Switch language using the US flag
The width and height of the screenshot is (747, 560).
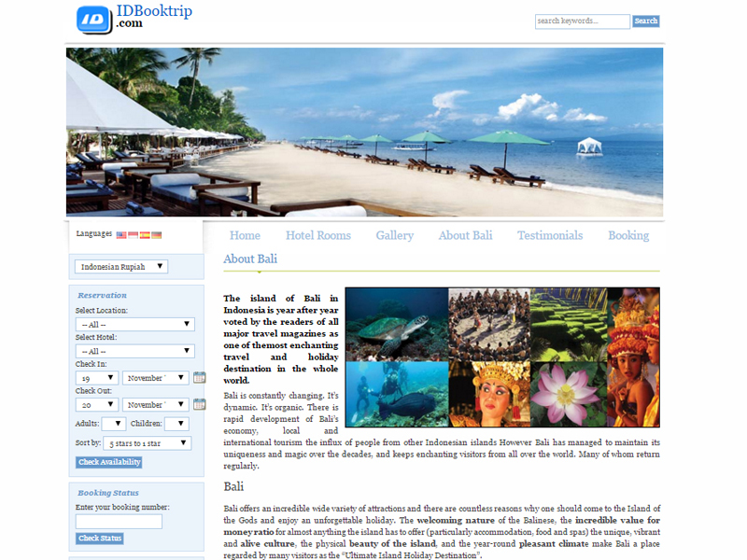(121, 235)
